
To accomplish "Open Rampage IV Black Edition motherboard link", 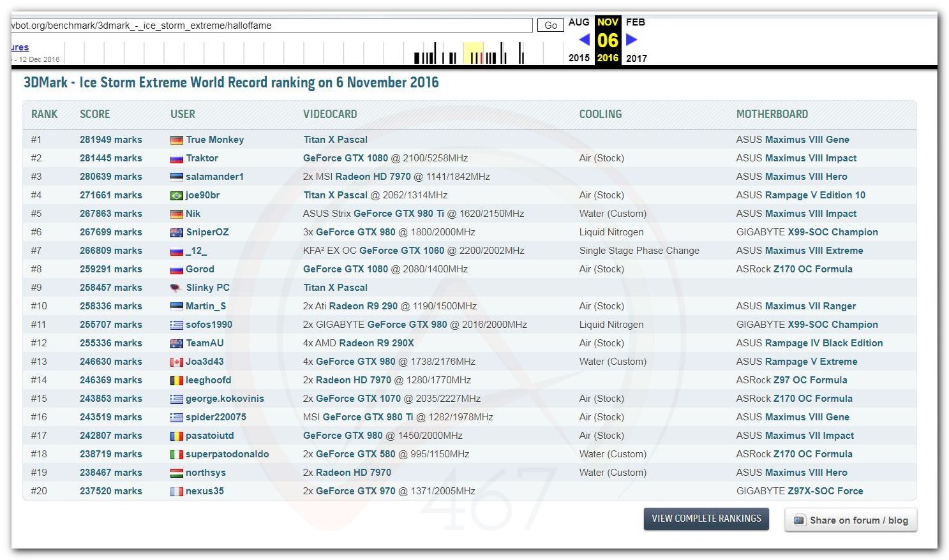I will click(x=824, y=343).
